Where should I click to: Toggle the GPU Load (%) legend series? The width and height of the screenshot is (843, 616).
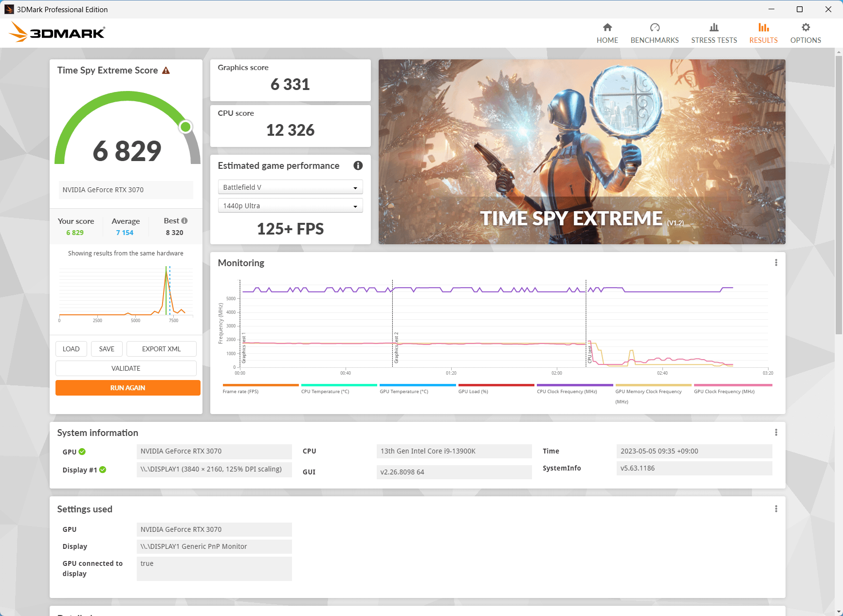click(473, 391)
